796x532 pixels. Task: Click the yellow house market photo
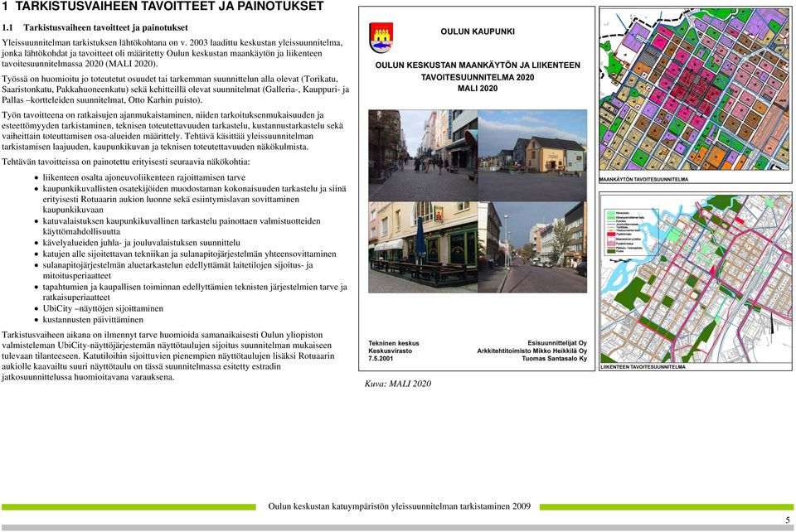pos(532,155)
